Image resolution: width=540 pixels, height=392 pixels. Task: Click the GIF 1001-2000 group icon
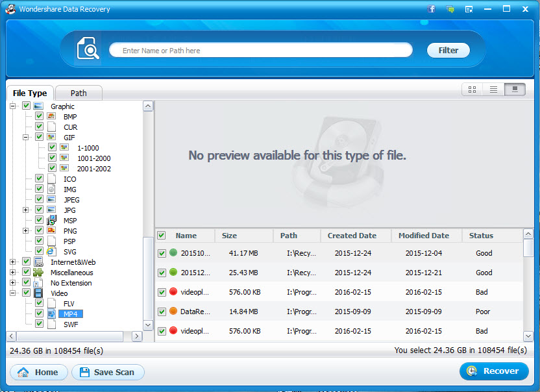pos(64,158)
